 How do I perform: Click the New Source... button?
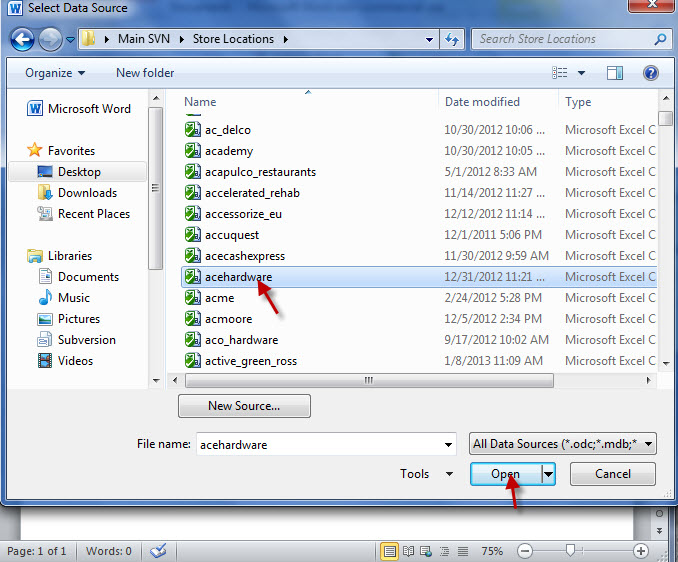click(244, 406)
